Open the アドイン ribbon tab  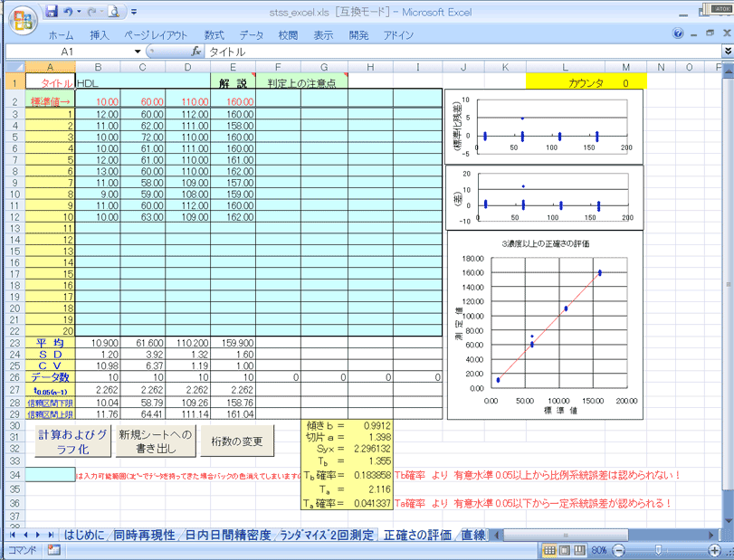(398, 35)
